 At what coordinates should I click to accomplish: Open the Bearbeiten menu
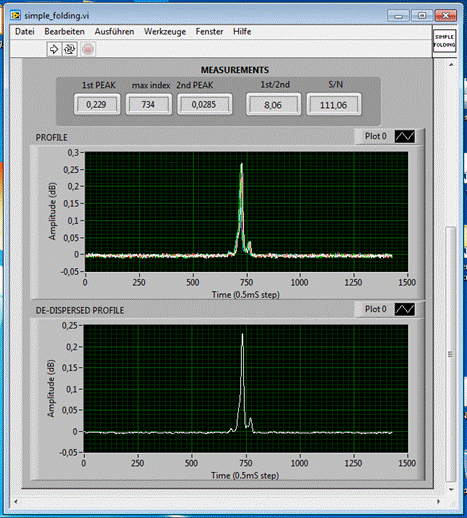coord(64,32)
